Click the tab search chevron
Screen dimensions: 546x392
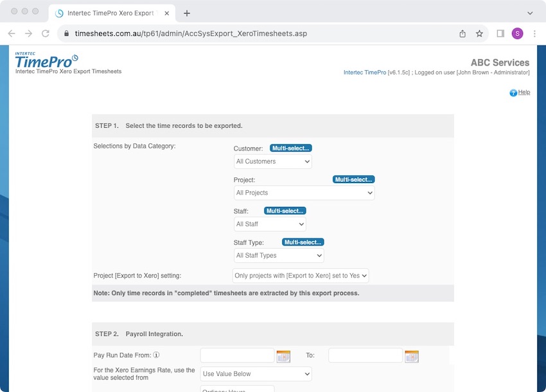point(530,13)
